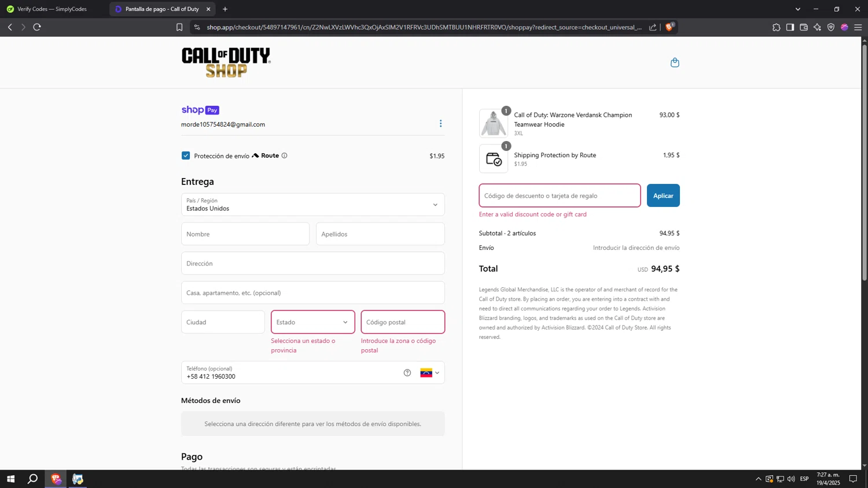Uncheck Protección de envío Route checkbox
Viewport: 868px width, 488px height.
186,156
